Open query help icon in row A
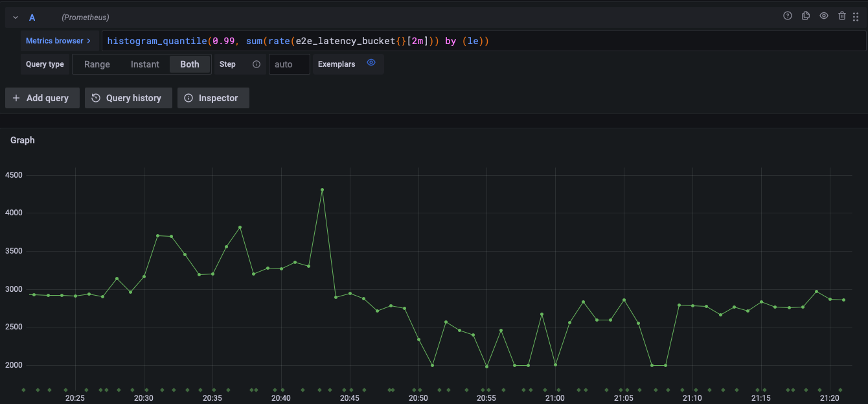The height and width of the screenshot is (404, 868). click(788, 16)
